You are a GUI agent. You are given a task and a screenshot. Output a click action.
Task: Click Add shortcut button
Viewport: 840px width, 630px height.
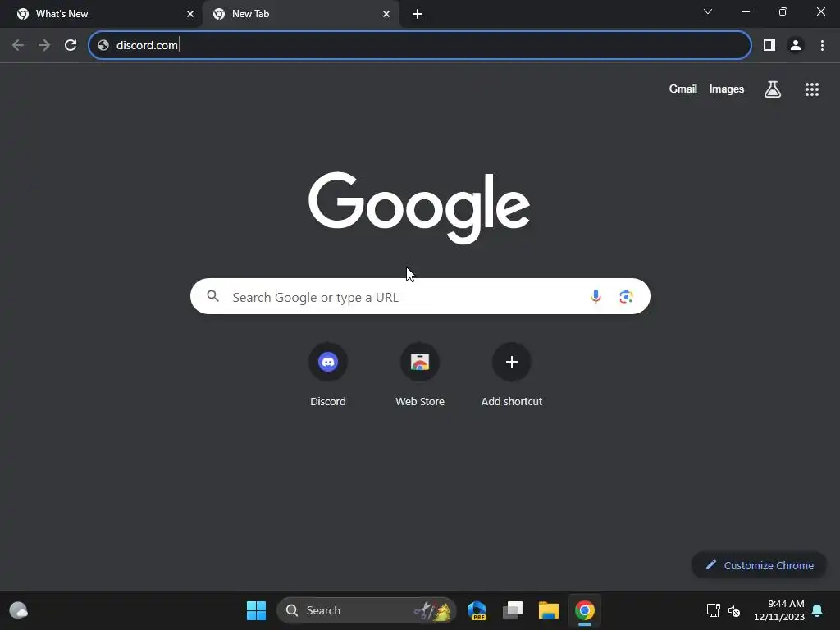512,376
